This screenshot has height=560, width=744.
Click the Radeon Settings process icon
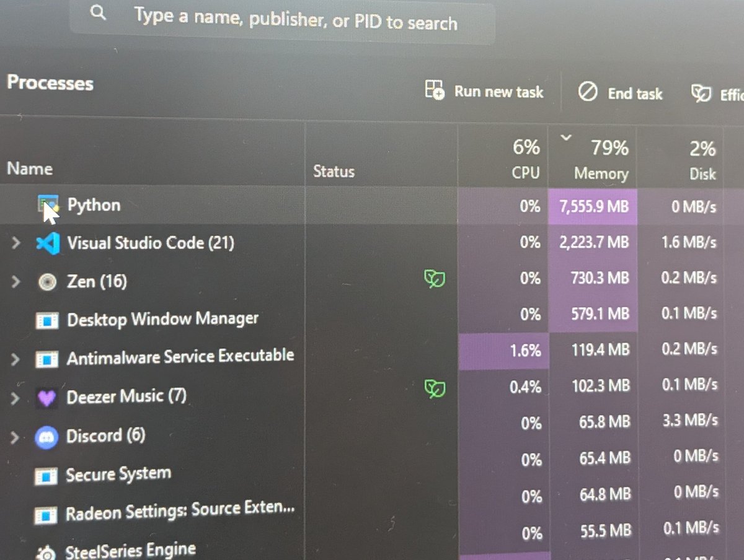click(46, 515)
